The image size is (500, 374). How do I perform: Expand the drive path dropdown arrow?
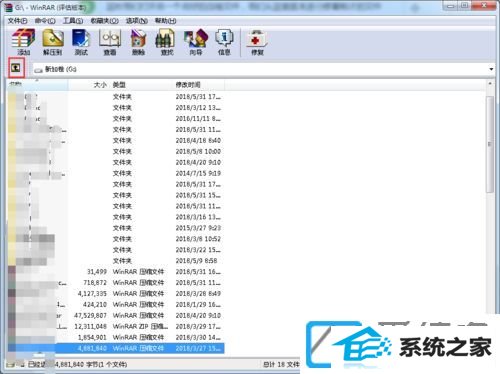pos(491,69)
